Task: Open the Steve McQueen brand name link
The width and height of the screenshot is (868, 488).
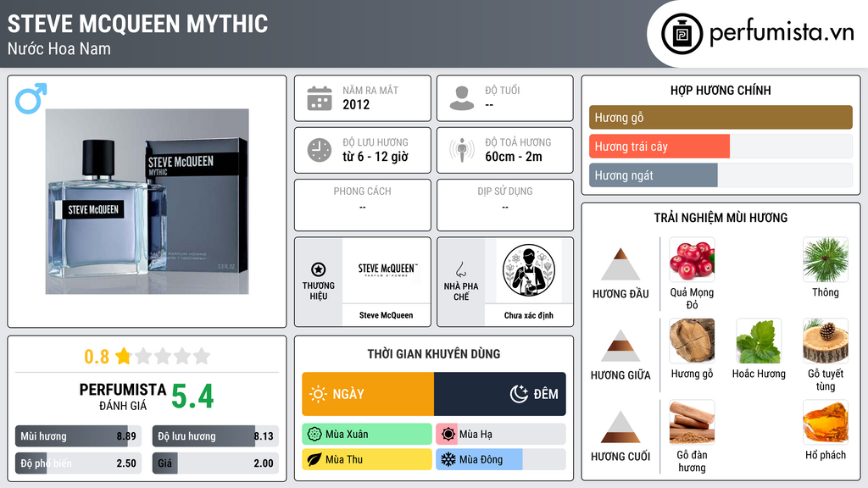Action: click(386, 315)
